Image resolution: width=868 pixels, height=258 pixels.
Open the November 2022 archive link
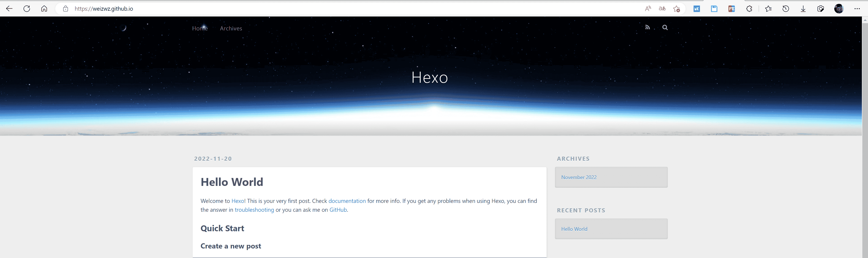[x=579, y=177]
